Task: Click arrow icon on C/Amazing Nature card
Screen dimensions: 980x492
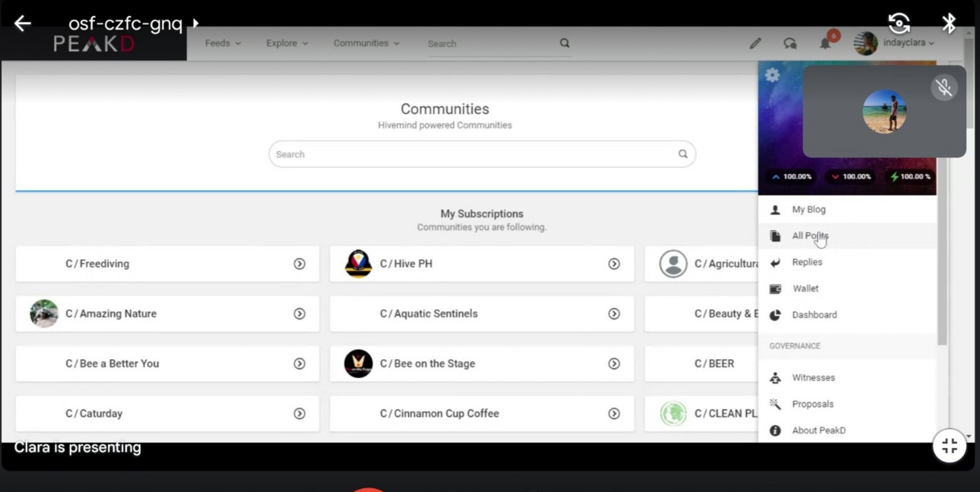Action: click(x=300, y=314)
